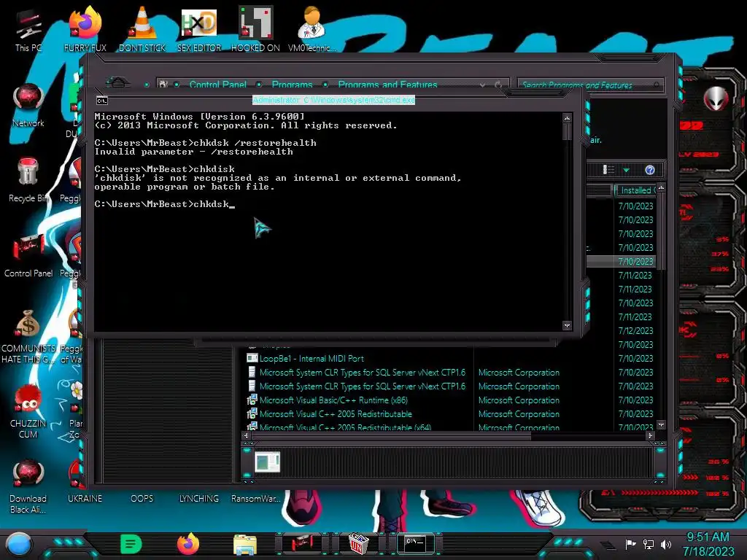747x560 pixels.
Task: Go to Control Panel in the breadcrumb
Action: pos(217,85)
